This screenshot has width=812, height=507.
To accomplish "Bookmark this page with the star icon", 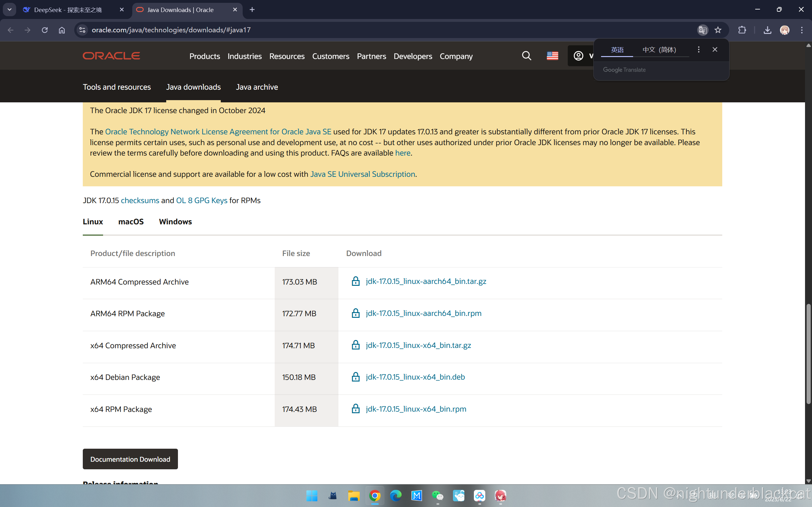I will [718, 30].
